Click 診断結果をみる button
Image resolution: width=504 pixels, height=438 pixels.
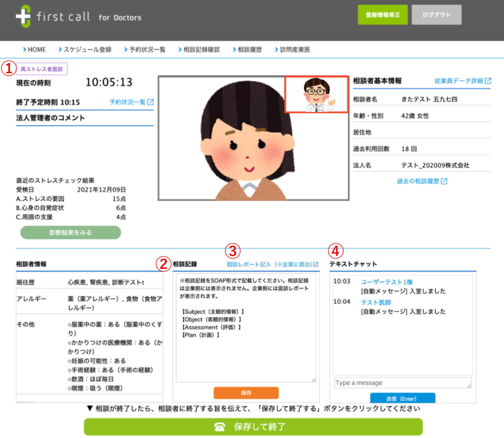tap(70, 232)
